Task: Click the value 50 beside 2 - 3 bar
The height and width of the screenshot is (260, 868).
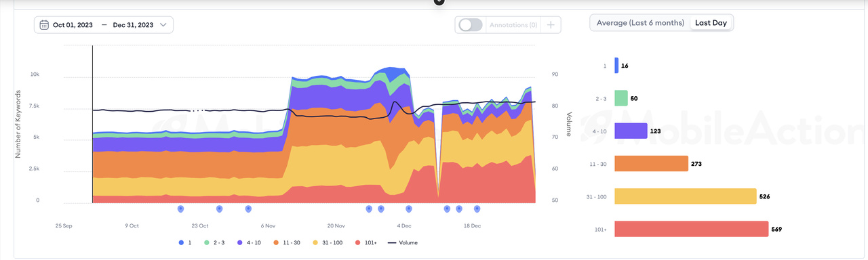Action: [x=634, y=99]
